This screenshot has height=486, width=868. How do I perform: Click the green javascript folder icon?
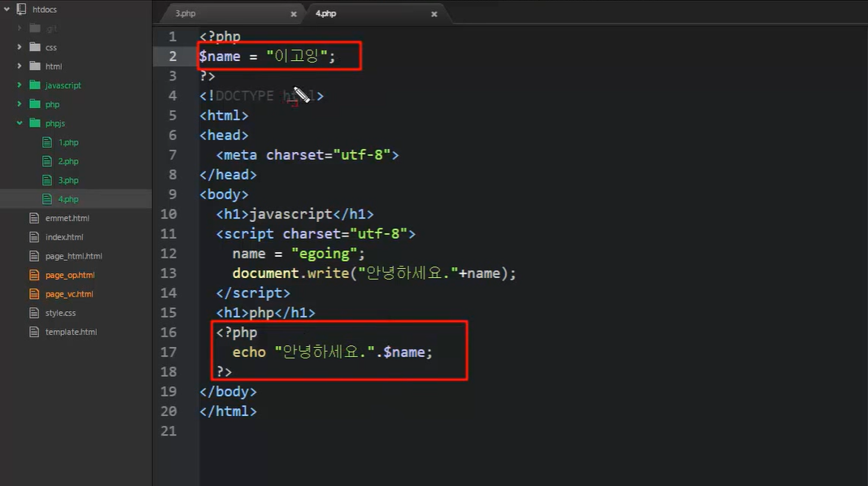click(x=35, y=85)
